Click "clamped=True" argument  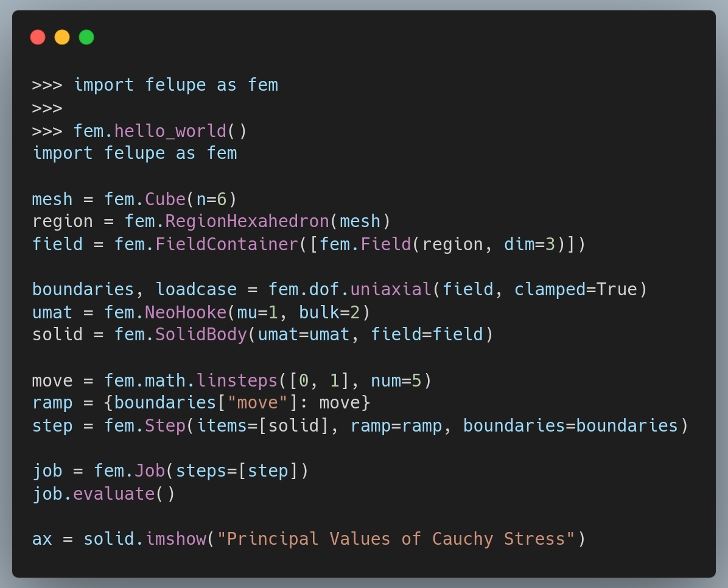pos(576,289)
